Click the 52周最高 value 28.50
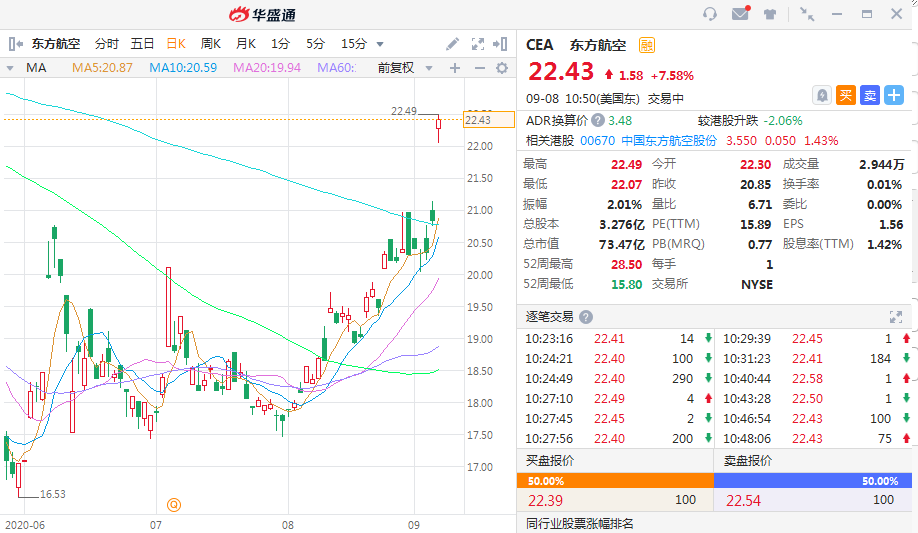 pyautogui.click(x=626, y=264)
